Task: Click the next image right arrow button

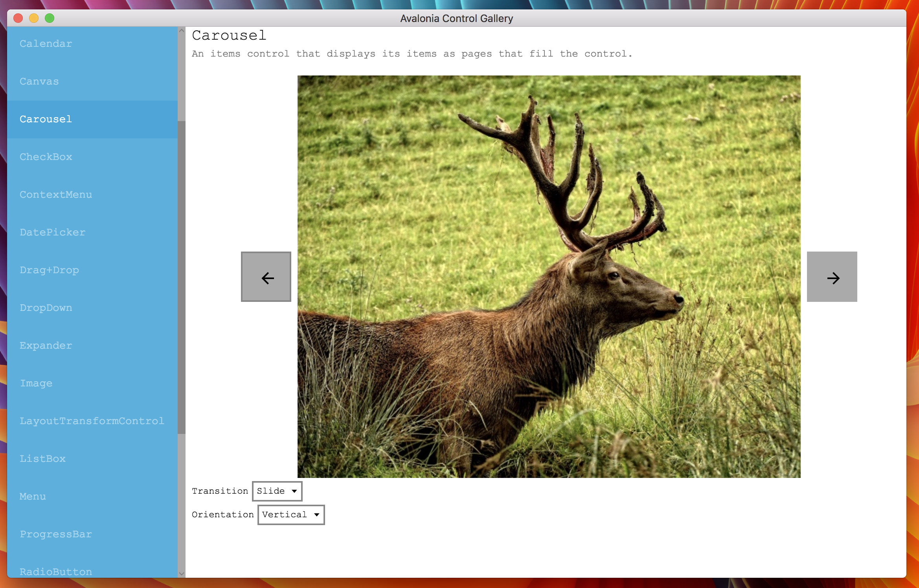Action: tap(832, 277)
